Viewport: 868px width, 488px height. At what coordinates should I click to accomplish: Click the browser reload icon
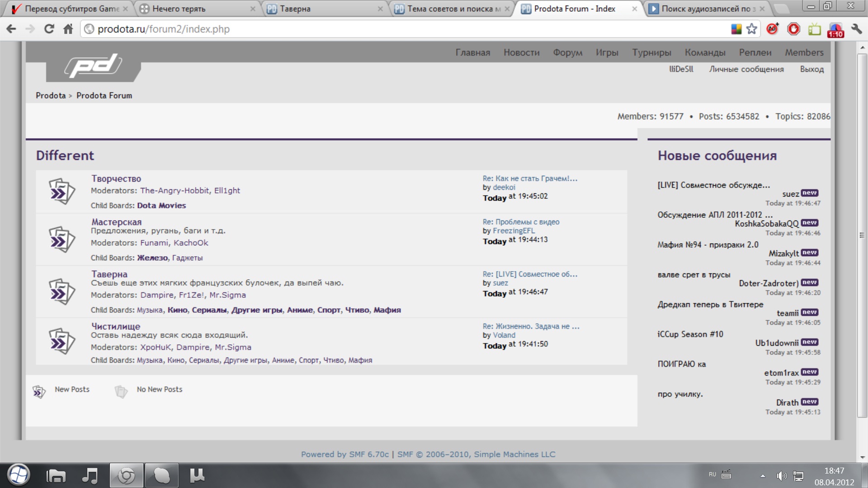(49, 29)
